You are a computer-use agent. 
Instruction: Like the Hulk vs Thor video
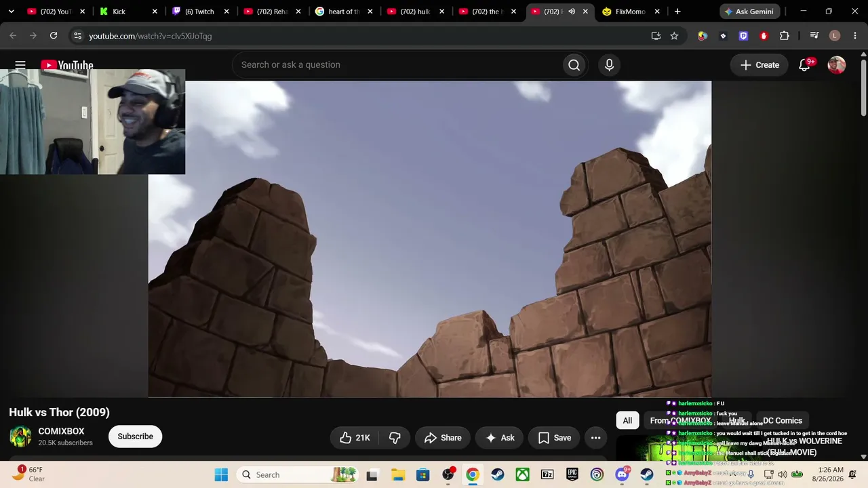(355, 438)
